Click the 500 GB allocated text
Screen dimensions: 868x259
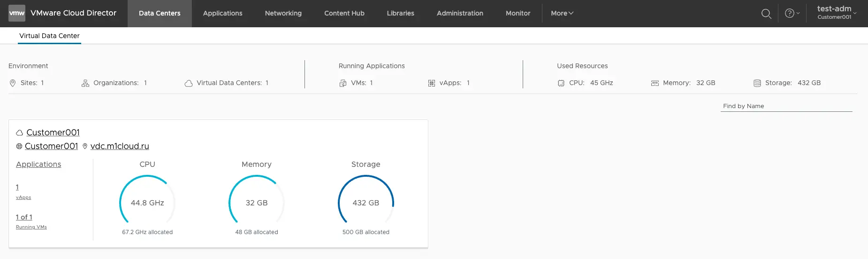tap(366, 232)
